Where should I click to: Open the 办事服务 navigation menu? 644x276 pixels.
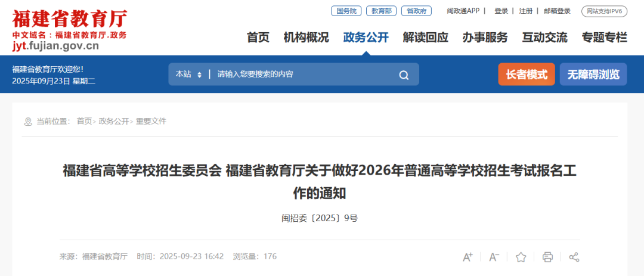pos(485,38)
